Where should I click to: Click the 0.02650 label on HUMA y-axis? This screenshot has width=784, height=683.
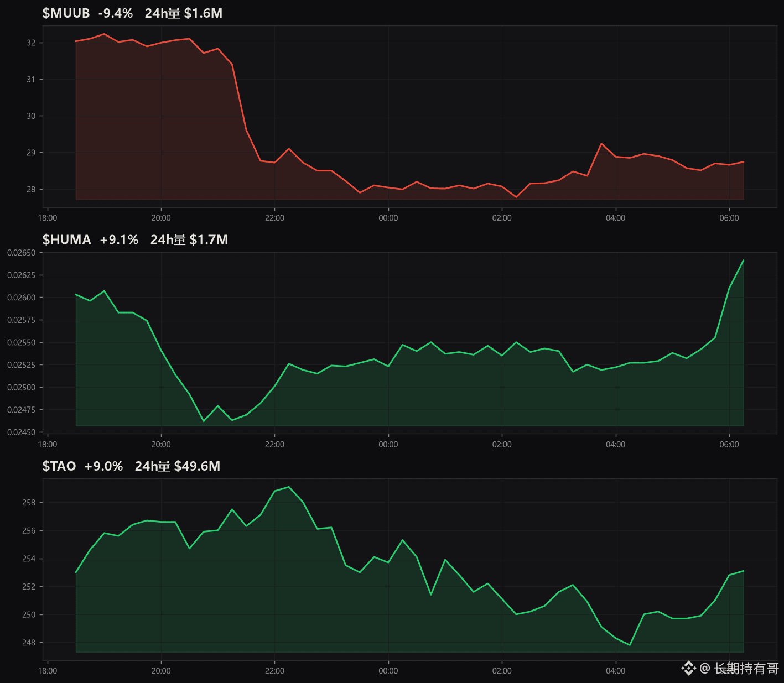21,253
